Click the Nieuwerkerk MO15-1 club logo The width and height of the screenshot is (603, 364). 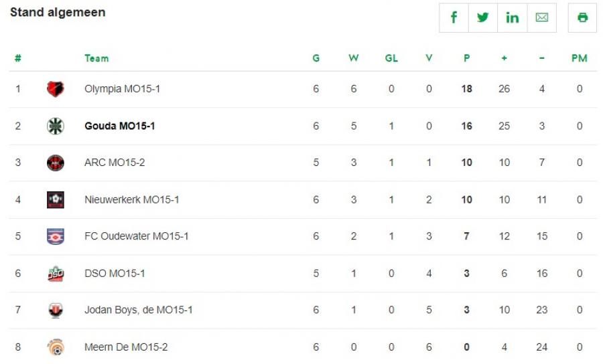pyautogui.click(x=56, y=199)
